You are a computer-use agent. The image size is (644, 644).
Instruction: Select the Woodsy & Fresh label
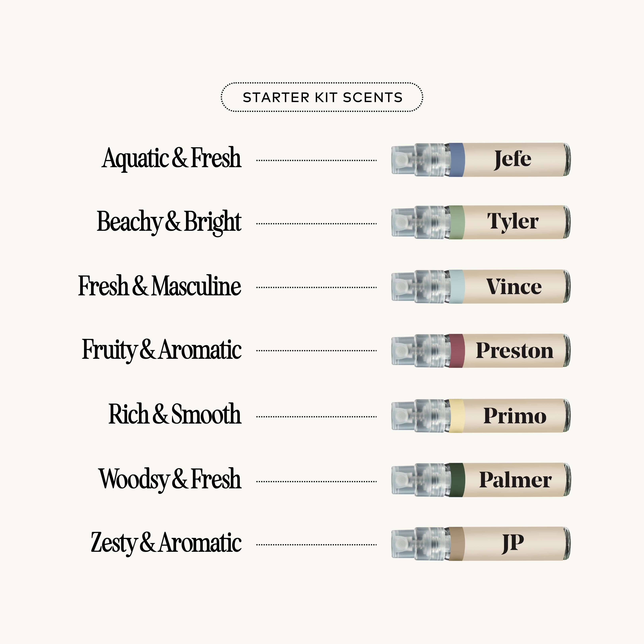click(x=170, y=479)
